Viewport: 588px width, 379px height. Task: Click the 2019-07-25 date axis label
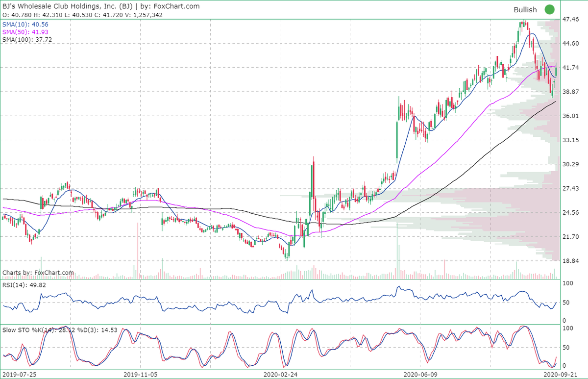coord(19,374)
